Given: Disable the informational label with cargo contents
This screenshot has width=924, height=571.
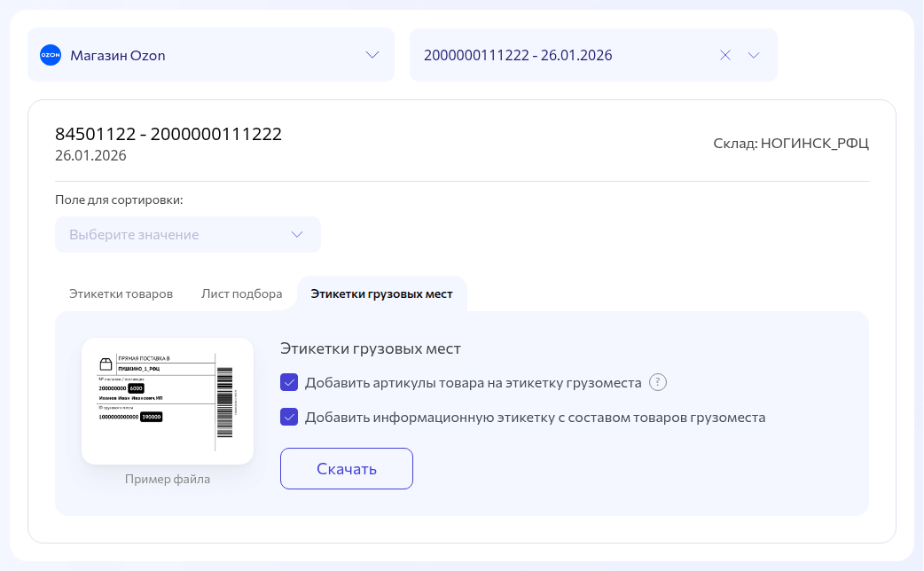Looking at the screenshot, I should [289, 416].
